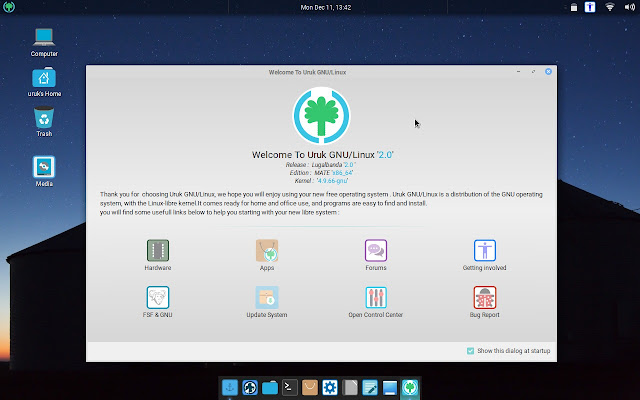
Task: Launch Update System from the welcome dialog
Action: [267, 297]
